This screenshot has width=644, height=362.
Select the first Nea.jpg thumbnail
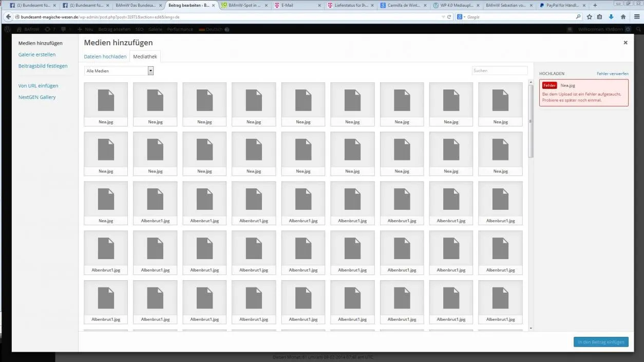[x=106, y=104]
